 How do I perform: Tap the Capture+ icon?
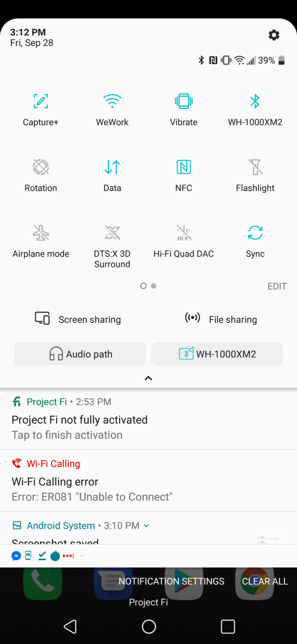41,101
